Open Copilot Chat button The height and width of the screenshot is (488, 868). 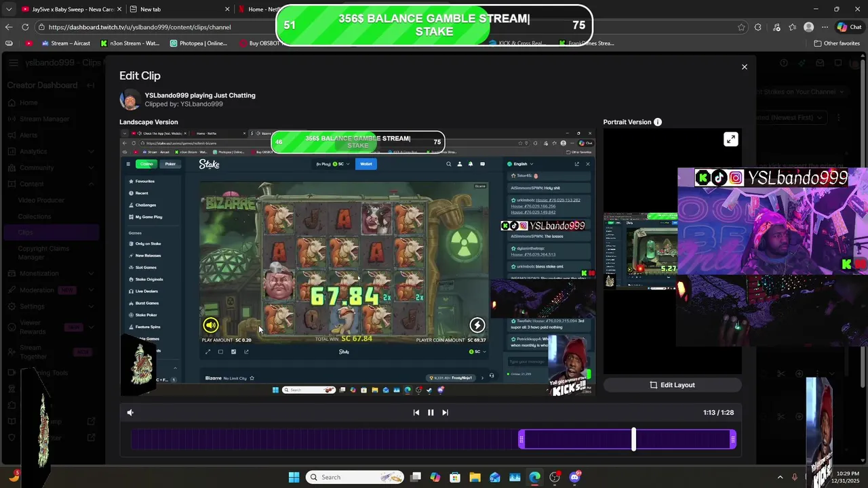849,27
